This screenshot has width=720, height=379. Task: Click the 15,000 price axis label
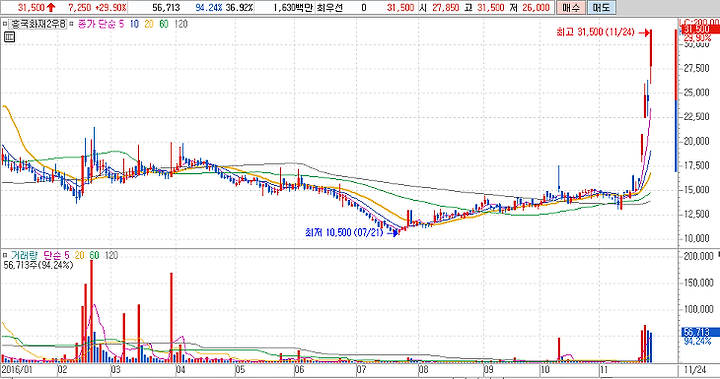697,190
